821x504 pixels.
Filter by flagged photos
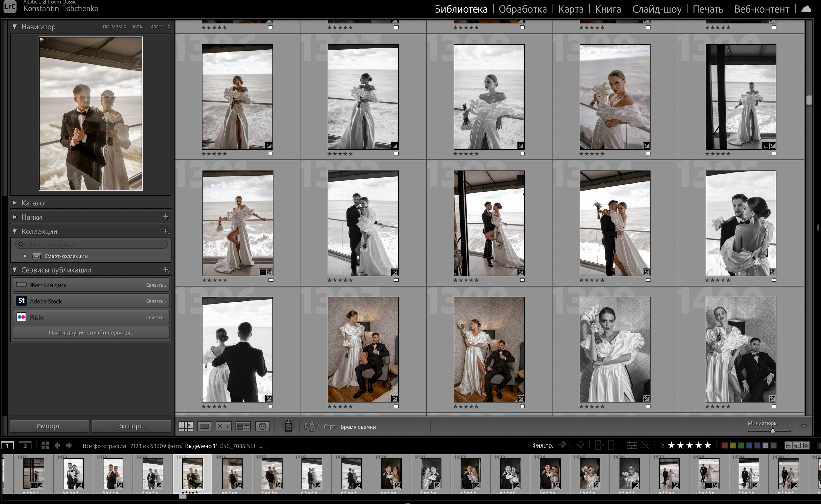tap(562, 445)
